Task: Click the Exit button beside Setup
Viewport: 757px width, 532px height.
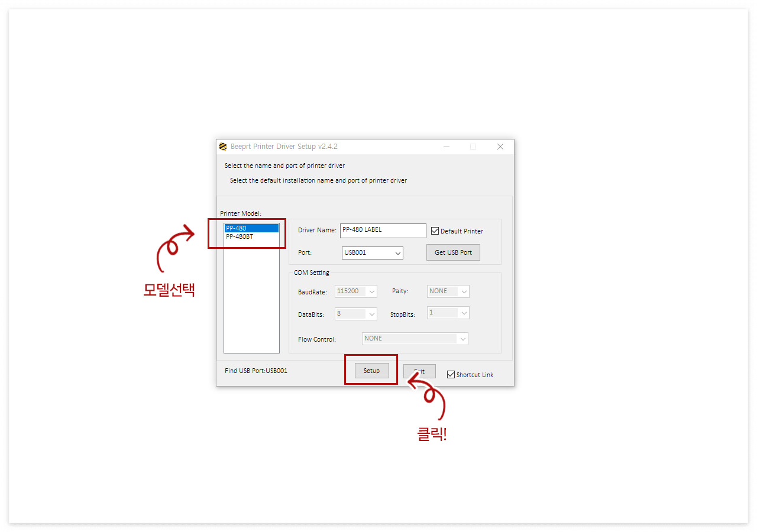Action: (419, 371)
